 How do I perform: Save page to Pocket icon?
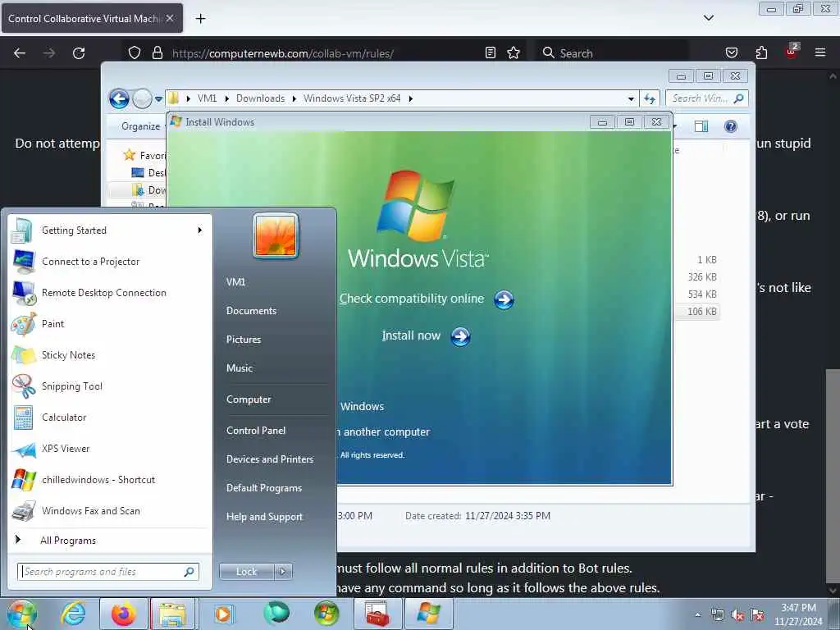point(731,53)
